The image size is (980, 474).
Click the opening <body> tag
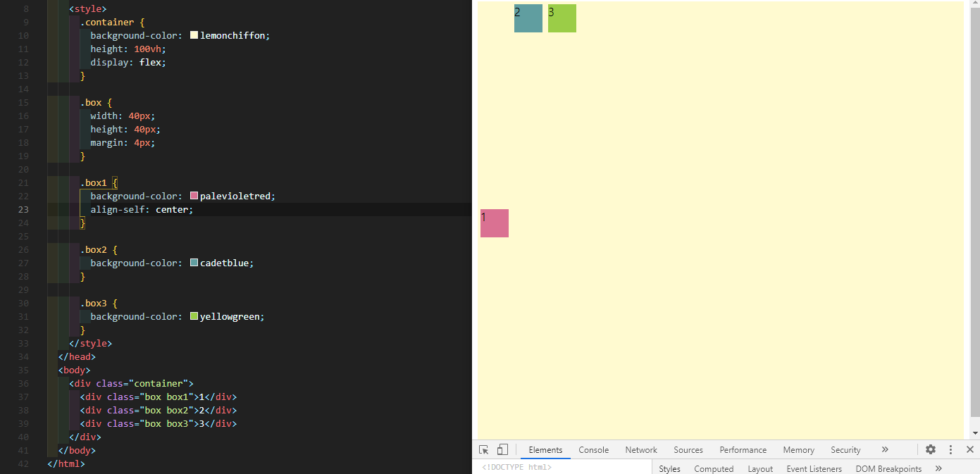(x=74, y=370)
